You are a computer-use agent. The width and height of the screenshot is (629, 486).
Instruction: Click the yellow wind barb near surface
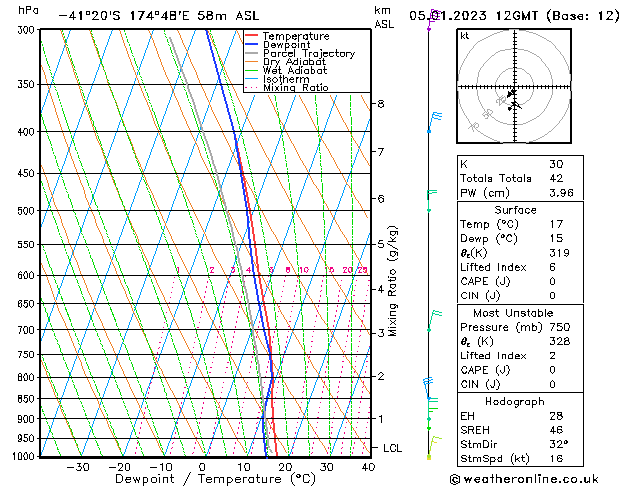pos(434,447)
